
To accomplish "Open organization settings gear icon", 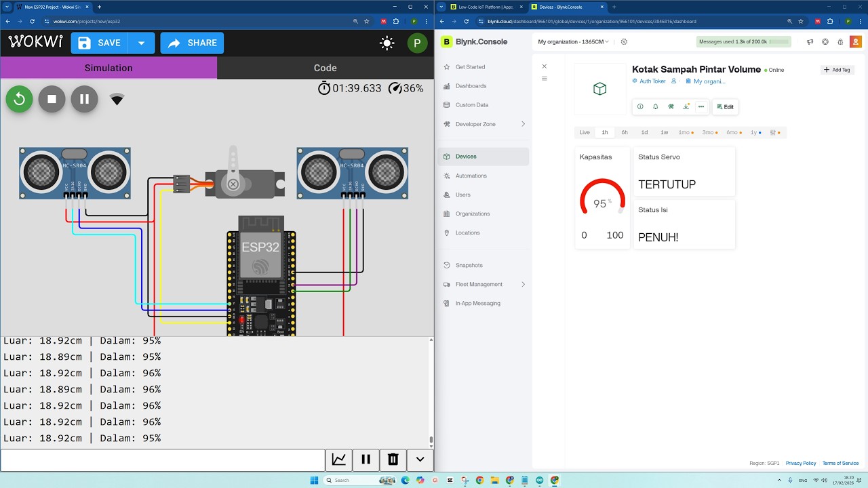I will 624,41.
